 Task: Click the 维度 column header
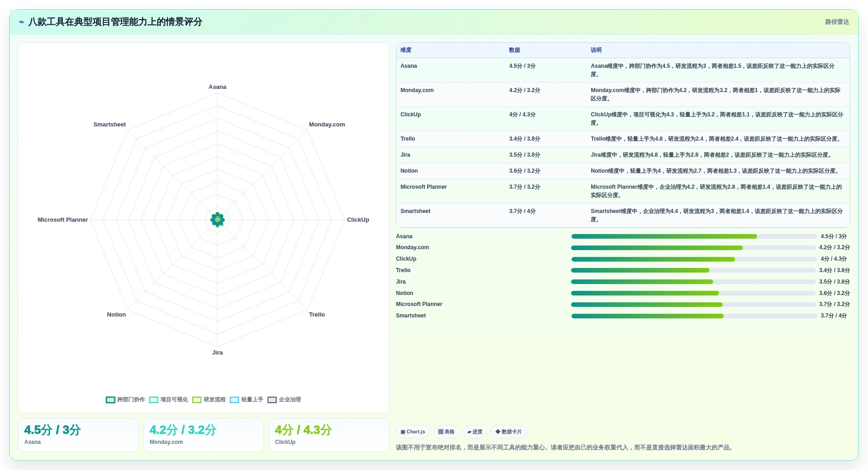click(406, 50)
